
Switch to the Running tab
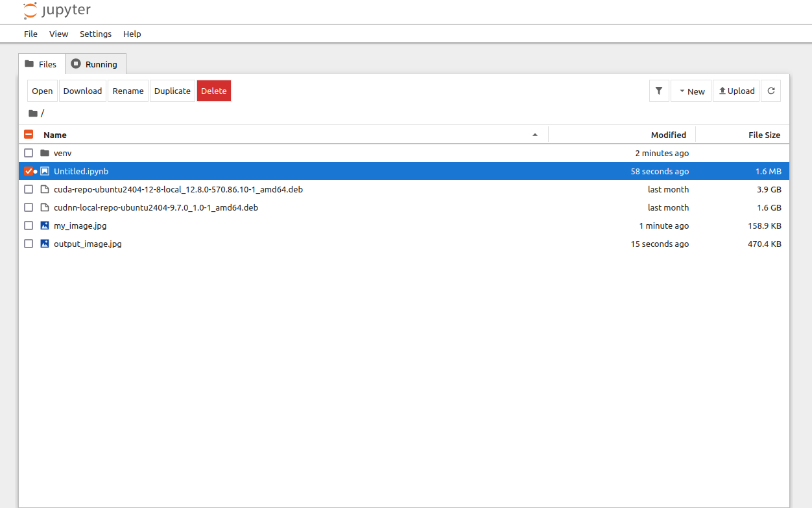point(95,64)
